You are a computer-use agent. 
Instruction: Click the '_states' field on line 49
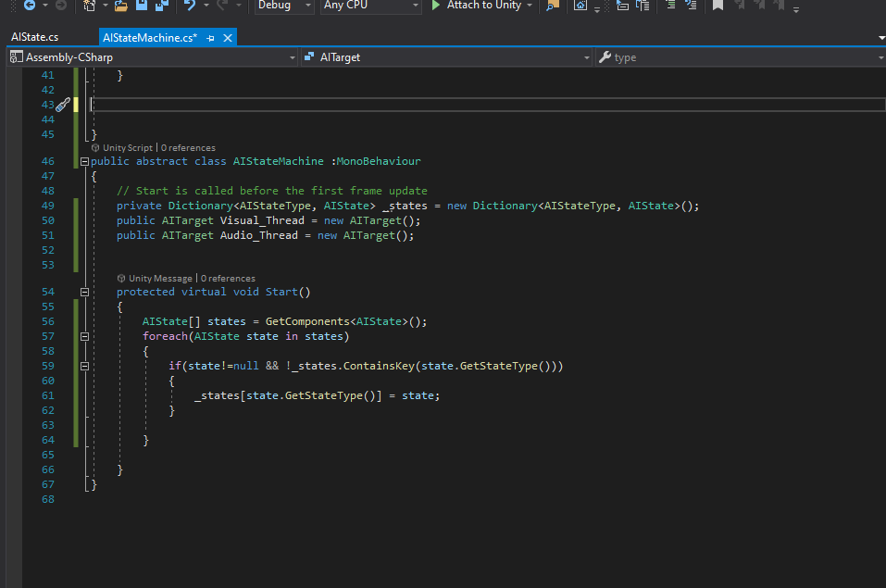click(406, 206)
